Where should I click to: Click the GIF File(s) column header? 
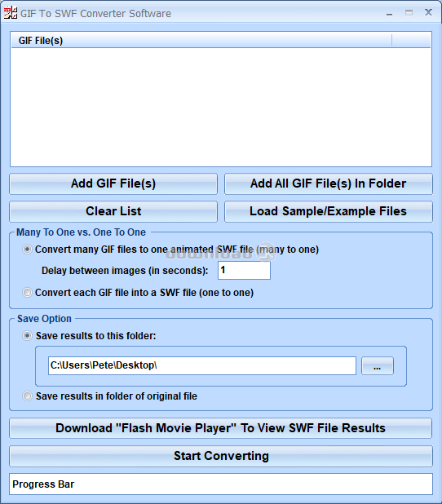tap(201, 41)
